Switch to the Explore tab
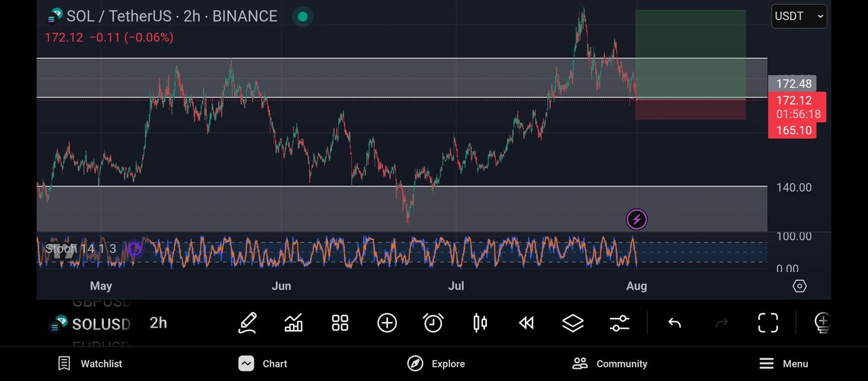The image size is (868, 381). [436, 363]
